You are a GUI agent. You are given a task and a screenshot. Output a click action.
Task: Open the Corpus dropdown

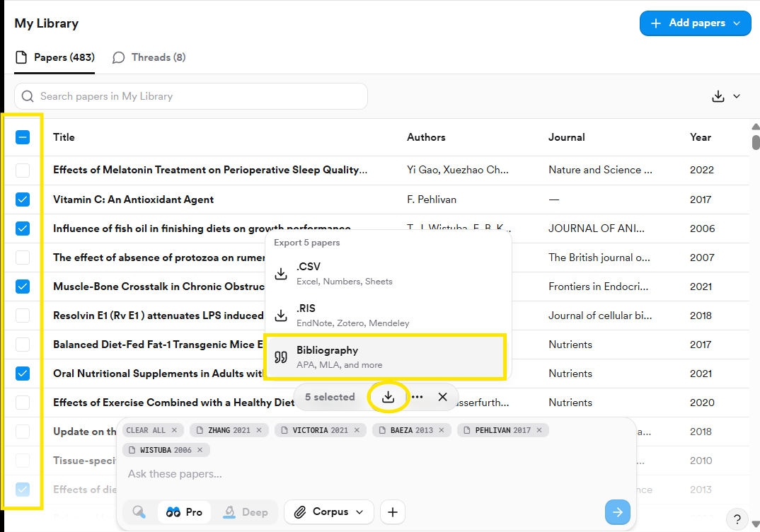point(329,512)
